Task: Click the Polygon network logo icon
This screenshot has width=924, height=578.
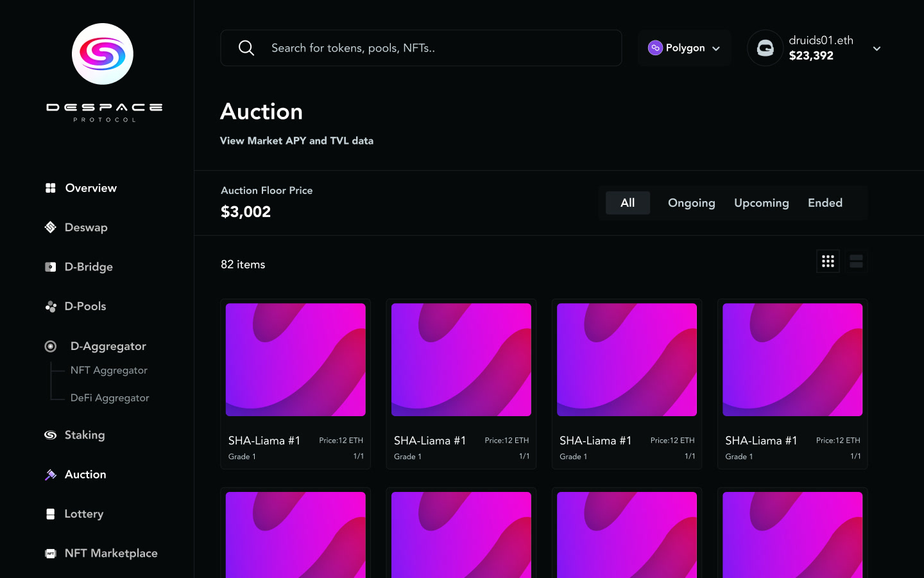Action: [x=655, y=48]
